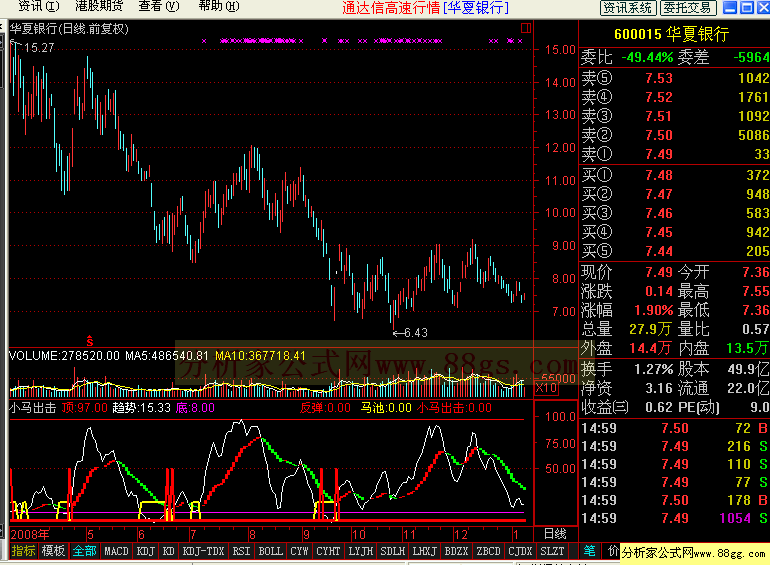This screenshot has width=770, height=565.
Task: Switch to the CYW indicator tab
Action: (x=299, y=551)
